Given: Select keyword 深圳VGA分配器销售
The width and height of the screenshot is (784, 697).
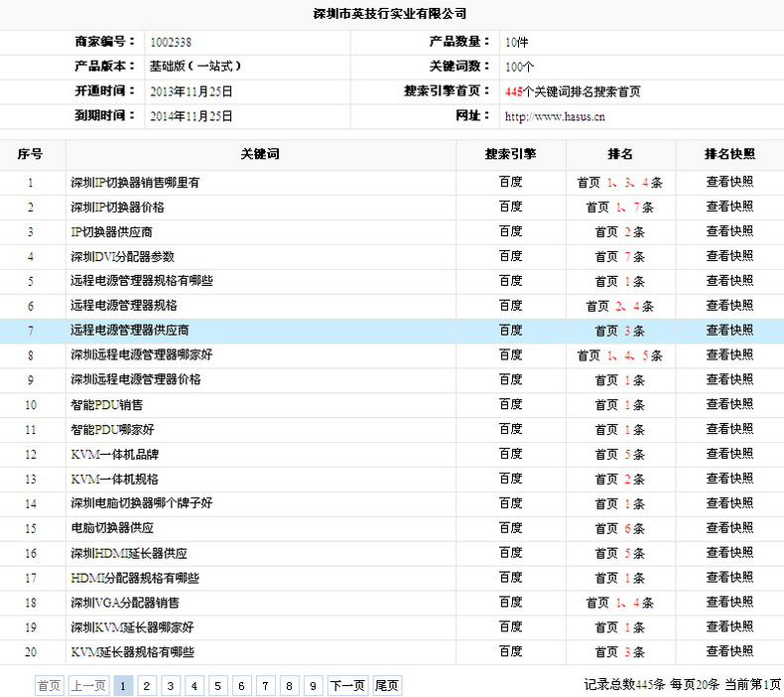Looking at the screenshot, I should (x=125, y=603).
